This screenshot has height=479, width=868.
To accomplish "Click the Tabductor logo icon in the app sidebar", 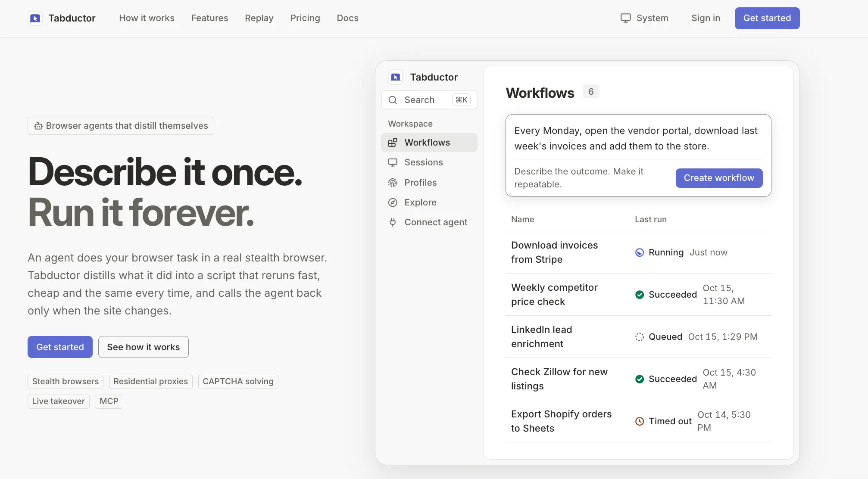I will click(395, 77).
